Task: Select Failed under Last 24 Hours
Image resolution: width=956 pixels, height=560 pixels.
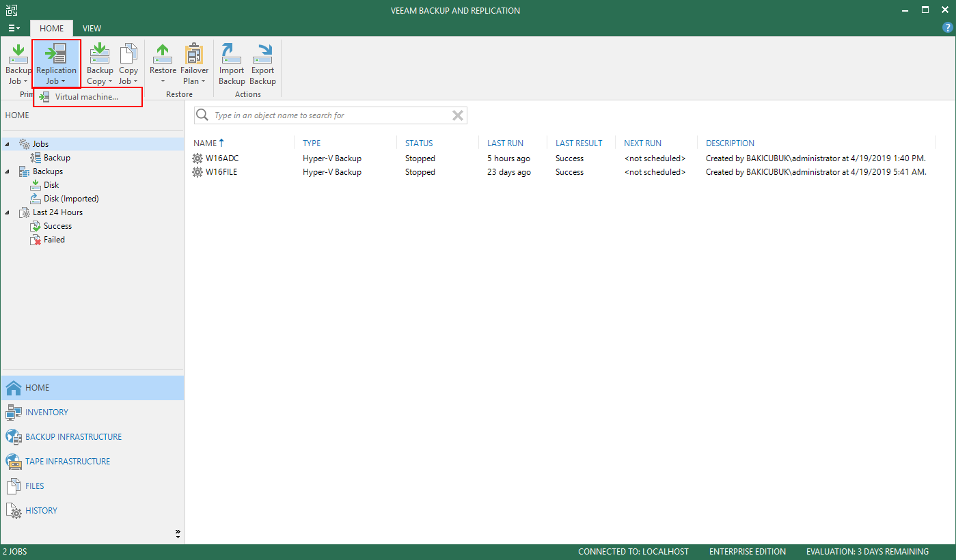Action: point(54,240)
